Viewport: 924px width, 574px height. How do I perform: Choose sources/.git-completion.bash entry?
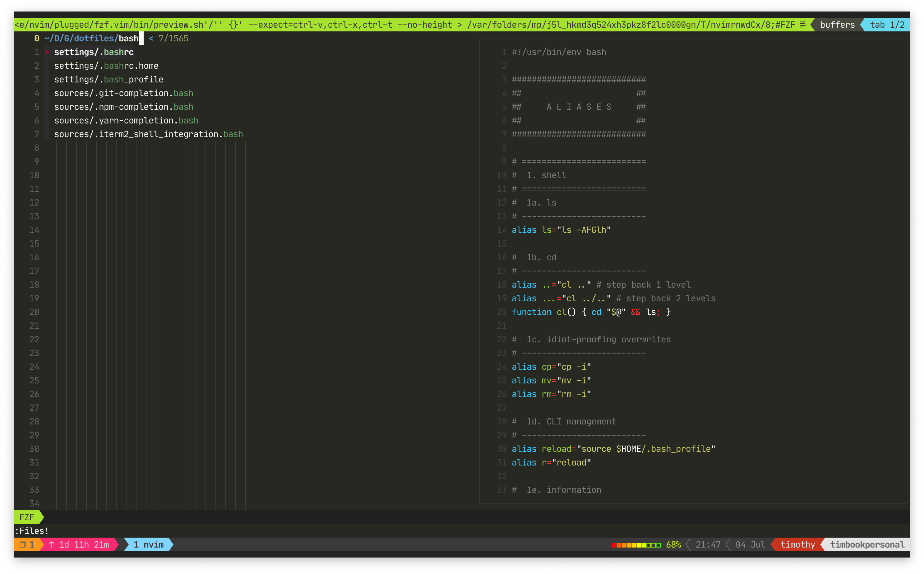[x=124, y=93]
